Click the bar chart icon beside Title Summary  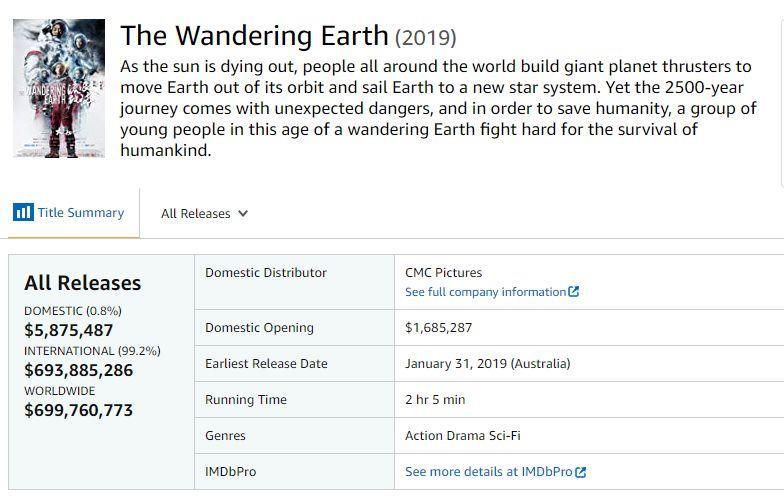[23, 213]
